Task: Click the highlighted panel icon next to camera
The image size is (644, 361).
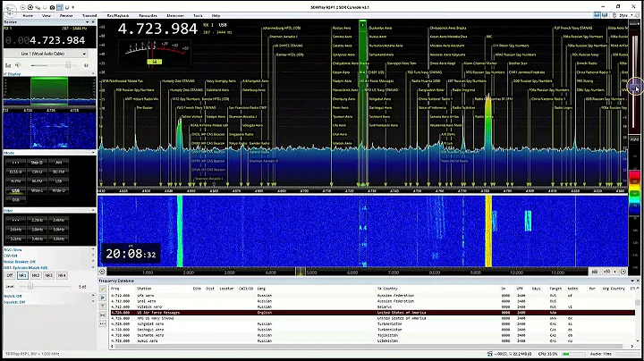Action: tap(60, 7)
